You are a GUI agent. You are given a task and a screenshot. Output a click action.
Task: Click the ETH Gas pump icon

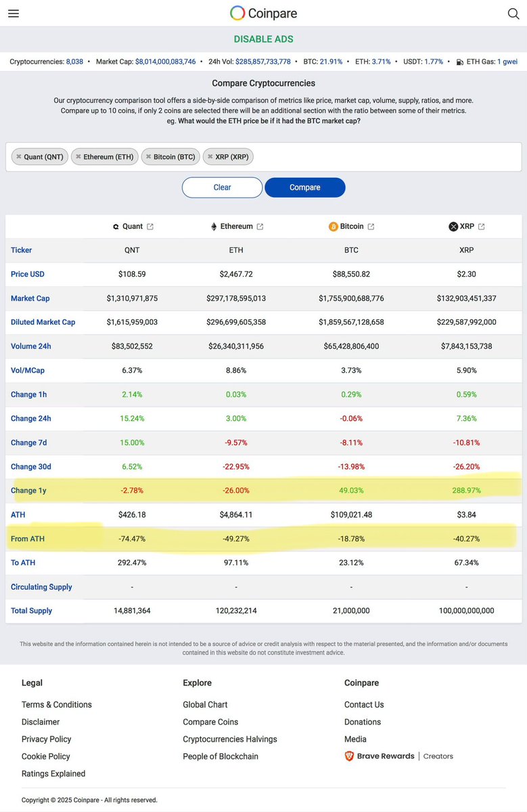[x=460, y=62]
